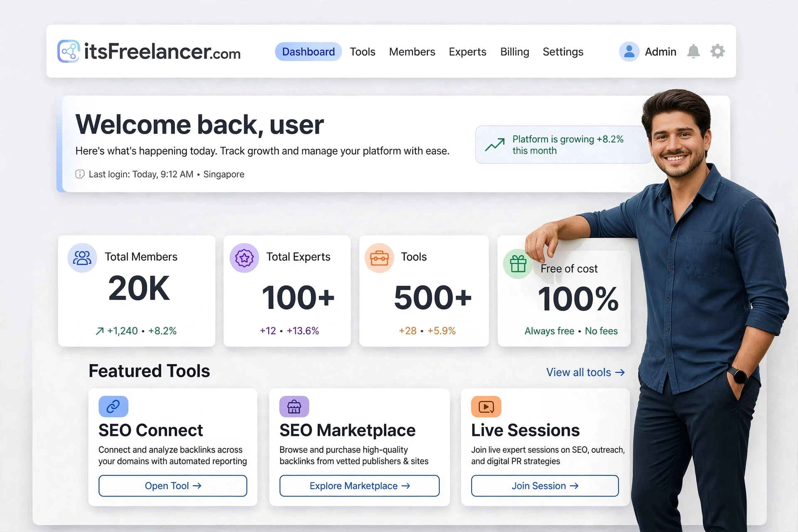The height and width of the screenshot is (532, 798).
Task: Click the Admin user avatar
Action: pyautogui.click(x=629, y=52)
